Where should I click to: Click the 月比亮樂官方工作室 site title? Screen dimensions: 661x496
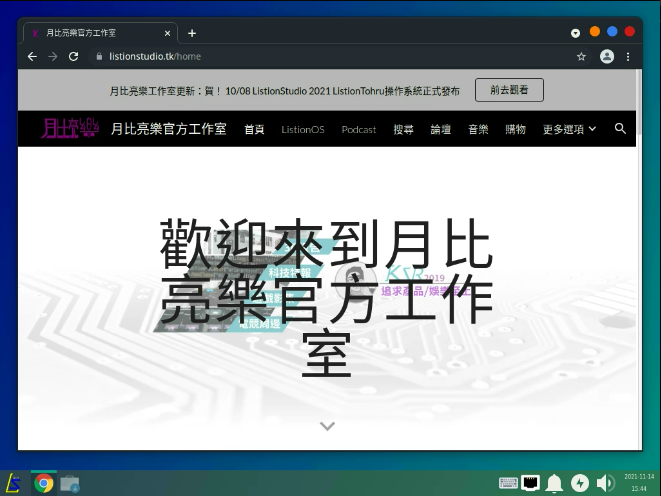169,129
